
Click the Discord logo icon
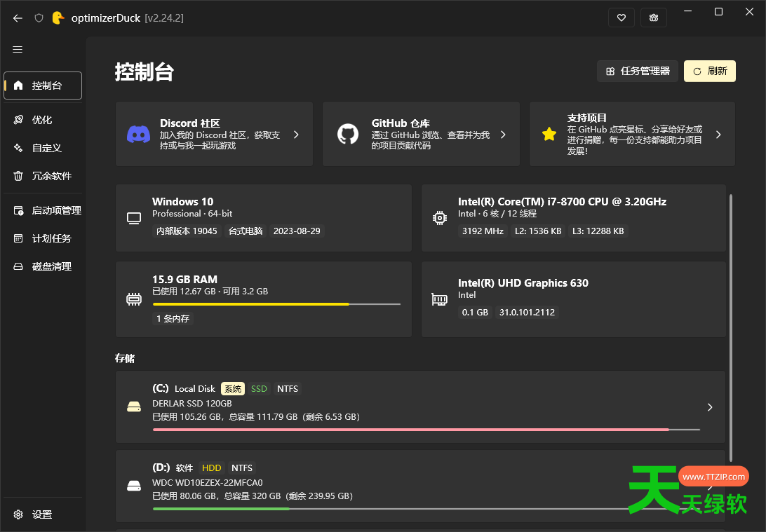click(138, 134)
